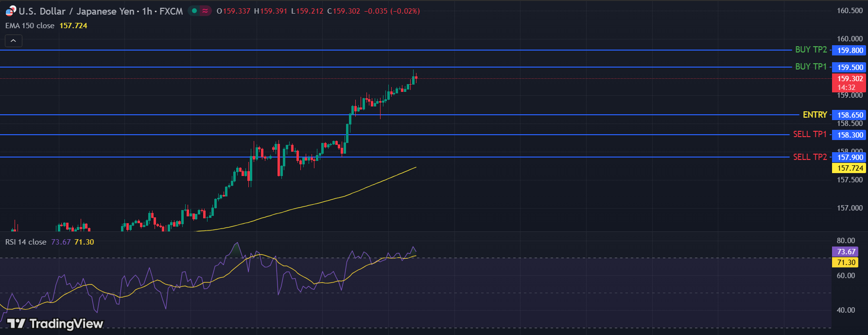Image resolution: width=868 pixels, height=335 pixels.
Task: Select the RSI 14 close indicator label
Action: click(26, 242)
